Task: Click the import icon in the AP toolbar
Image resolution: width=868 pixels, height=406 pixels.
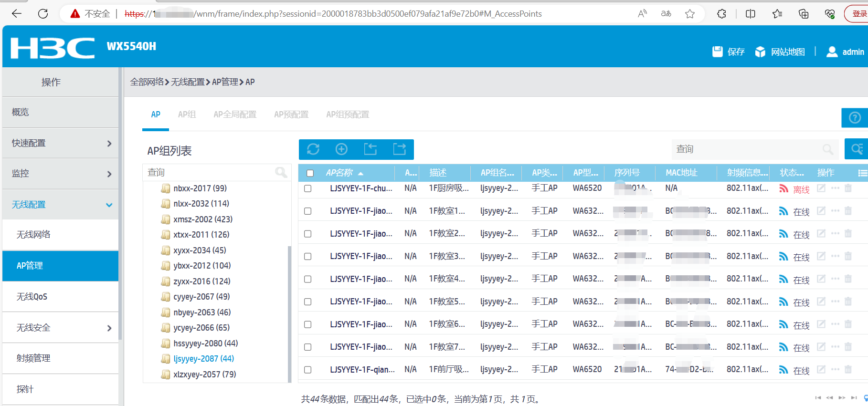Action: 370,149
